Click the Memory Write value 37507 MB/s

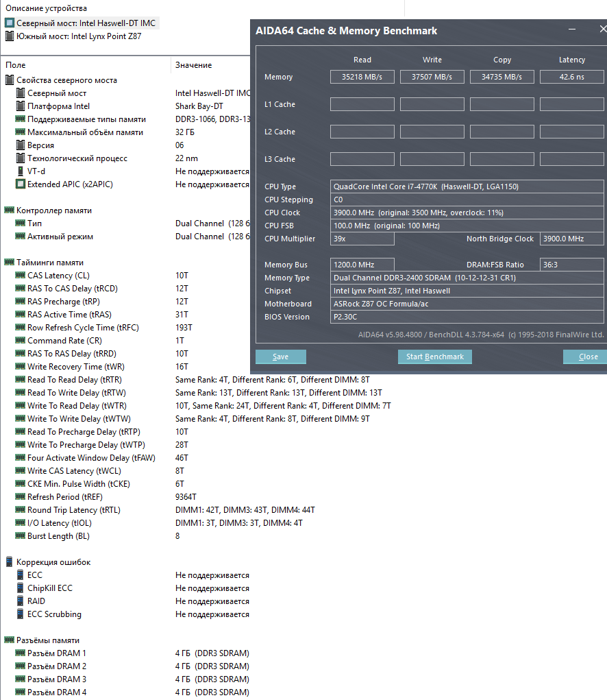(x=432, y=77)
